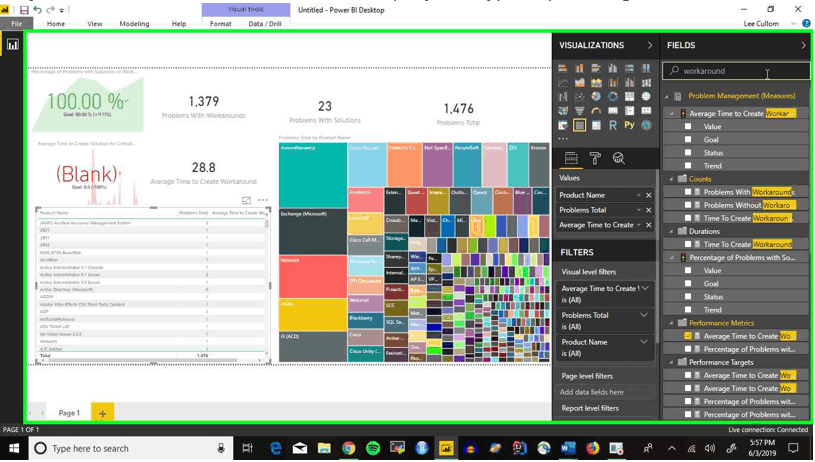Select the Page 1 tab
Image resolution: width=815 pixels, height=462 pixels.
tap(69, 413)
